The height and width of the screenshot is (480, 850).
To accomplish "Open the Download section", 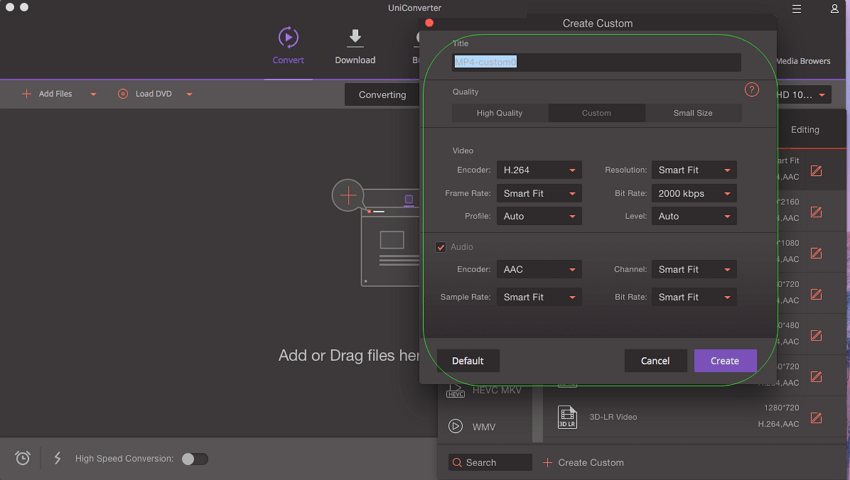I will (355, 46).
